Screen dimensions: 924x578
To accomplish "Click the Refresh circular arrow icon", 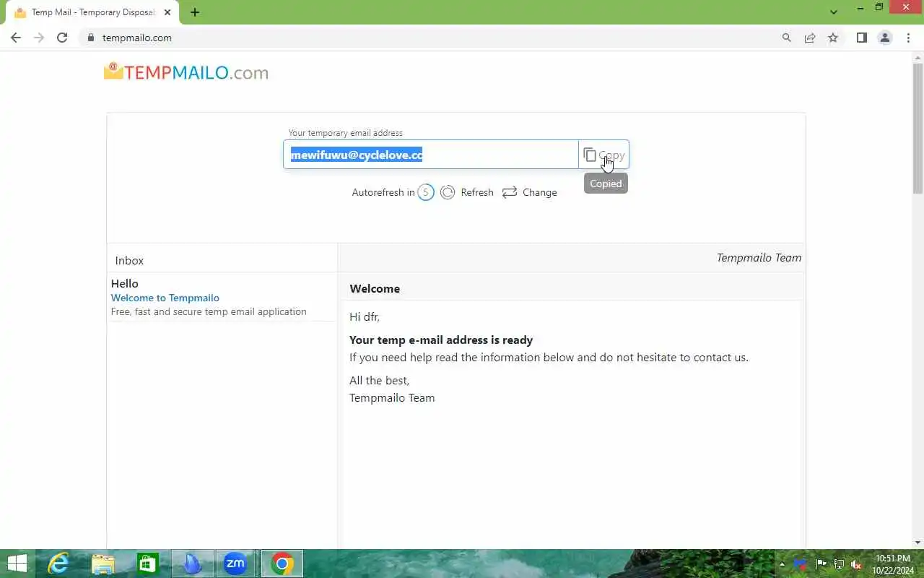I will [448, 192].
